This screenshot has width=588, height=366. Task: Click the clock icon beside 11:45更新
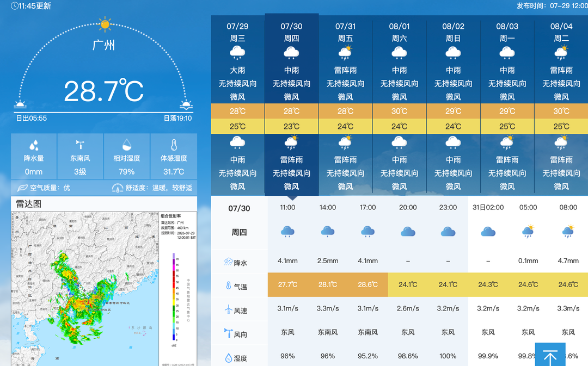pyautogui.click(x=14, y=6)
